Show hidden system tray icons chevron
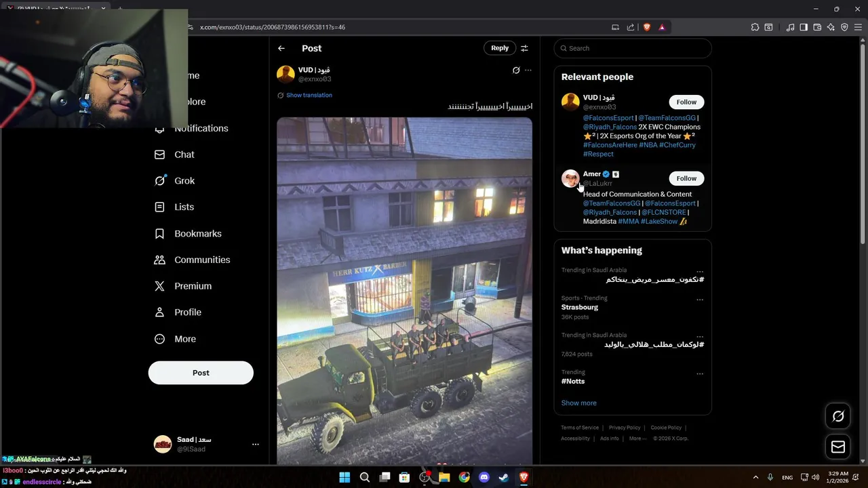 tap(755, 477)
